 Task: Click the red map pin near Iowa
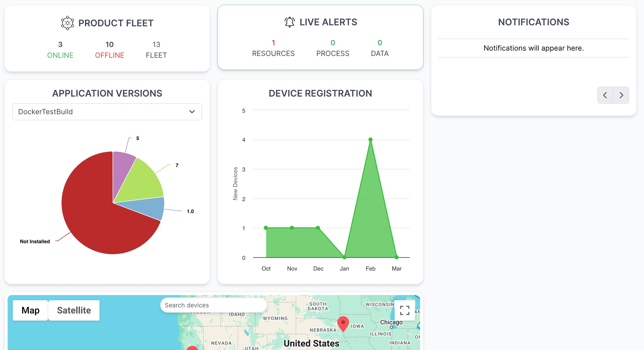(343, 323)
